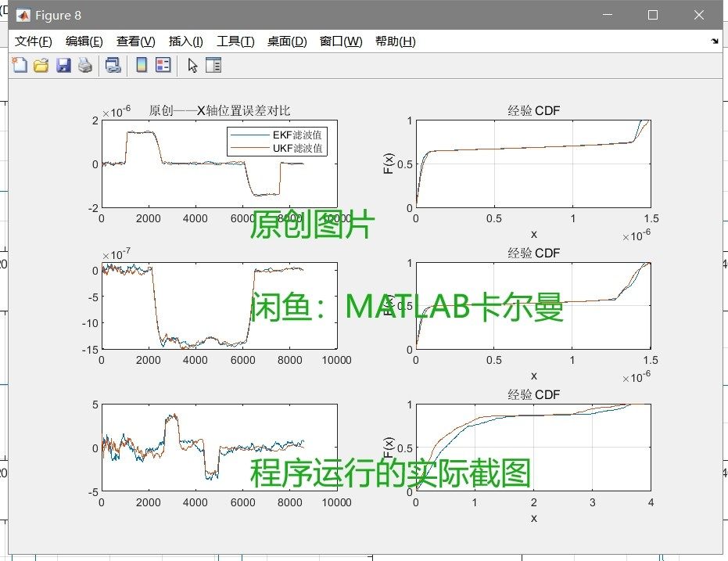Click the MATLAB logo in title bar
Viewport: 728px width, 561px height.
click(23, 16)
